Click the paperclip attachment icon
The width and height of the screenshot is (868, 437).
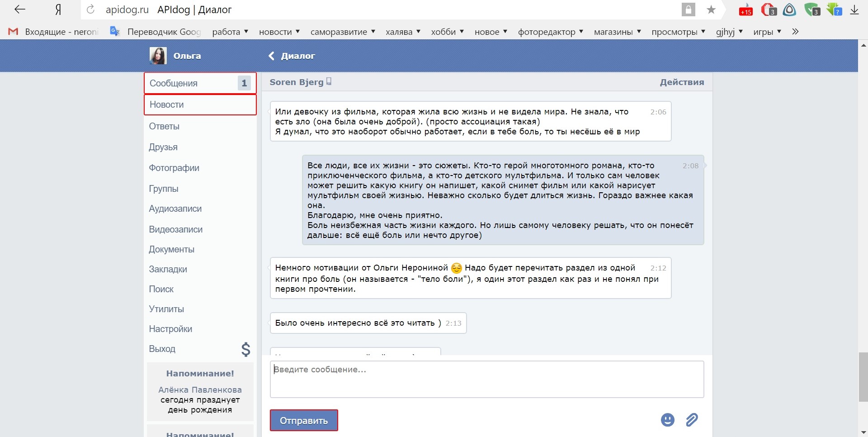(692, 420)
